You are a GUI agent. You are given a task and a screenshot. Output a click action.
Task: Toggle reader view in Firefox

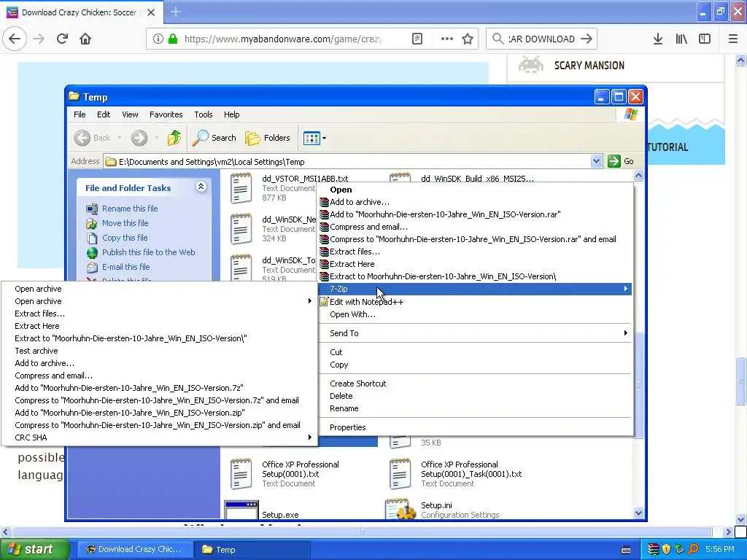pos(417,39)
